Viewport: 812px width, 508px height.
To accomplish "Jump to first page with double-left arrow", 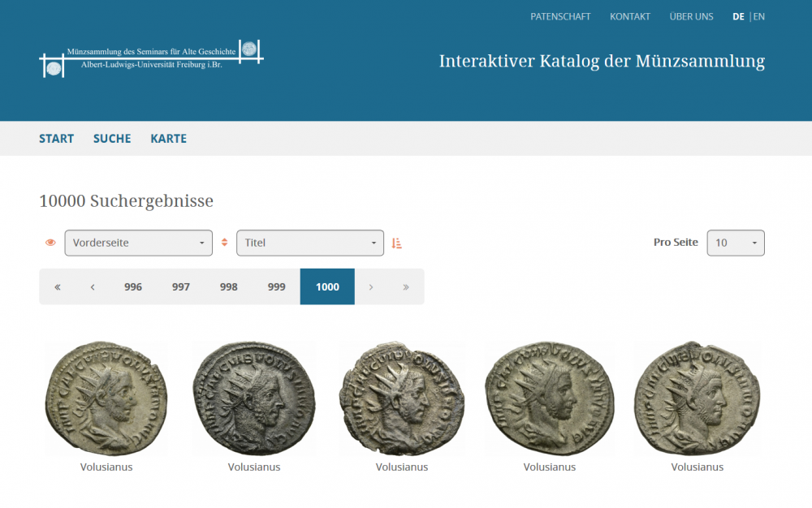I will (58, 286).
